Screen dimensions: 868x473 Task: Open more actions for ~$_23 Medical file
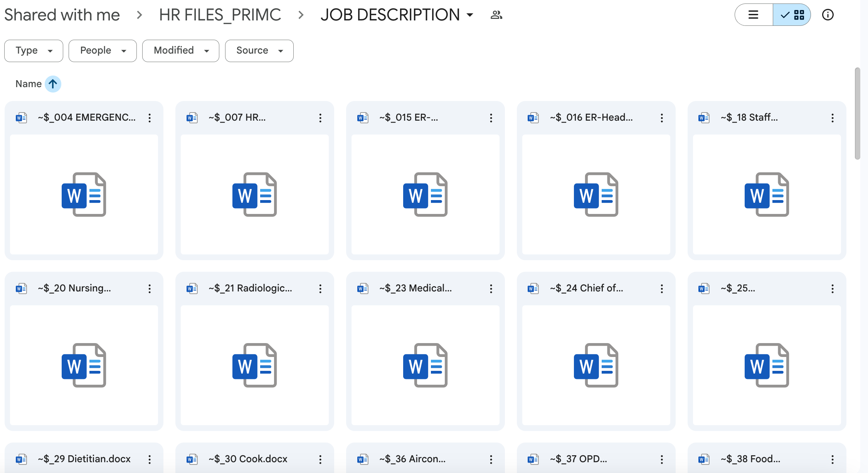tap(491, 289)
